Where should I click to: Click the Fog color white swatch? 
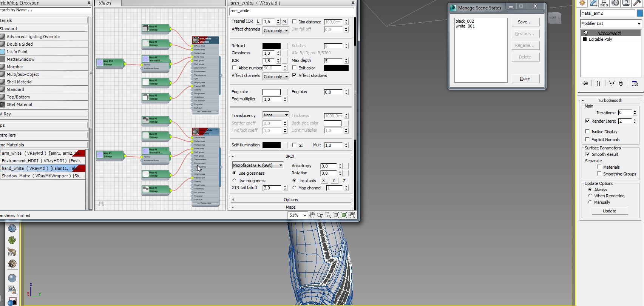pyautogui.click(x=272, y=92)
